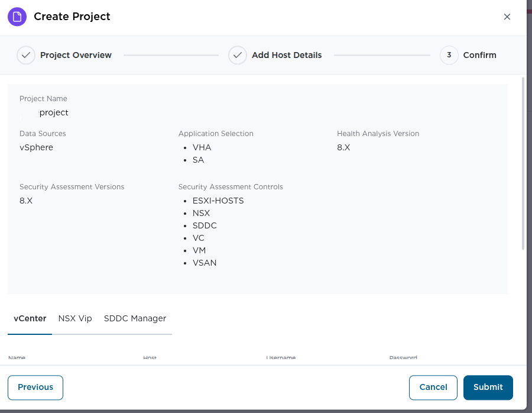This screenshot has width=532, height=413.
Task: Switch to the vCenter tab
Action: (x=30, y=318)
